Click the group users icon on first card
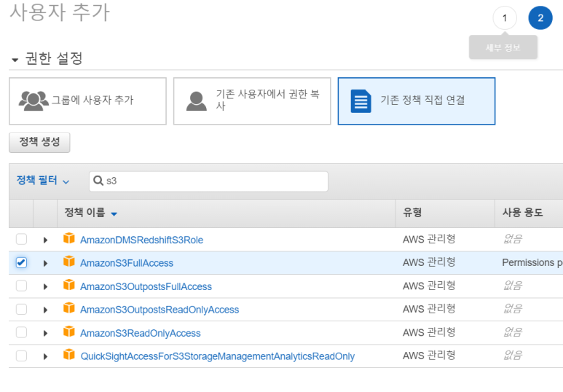Image resolution: width=563 pixels, height=392 pixels. [x=34, y=101]
